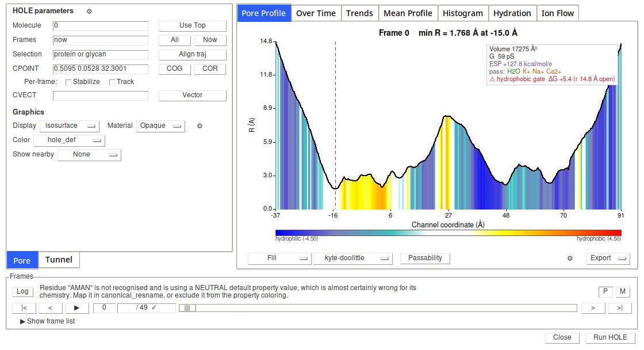Screen dimensions: 644x350
Task: Click the "/ 49 ✓" frame count label
Action: coord(146,307)
